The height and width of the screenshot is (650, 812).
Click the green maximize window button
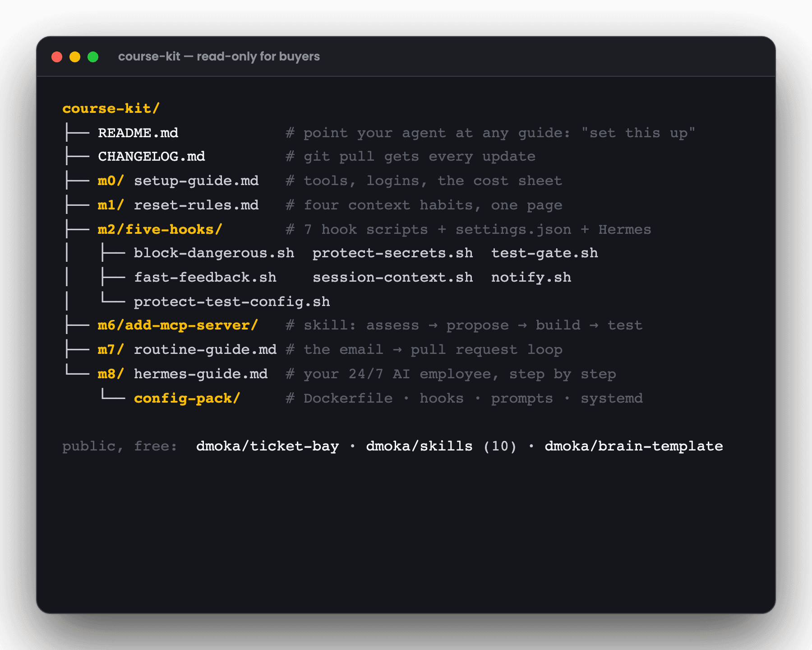click(x=93, y=57)
